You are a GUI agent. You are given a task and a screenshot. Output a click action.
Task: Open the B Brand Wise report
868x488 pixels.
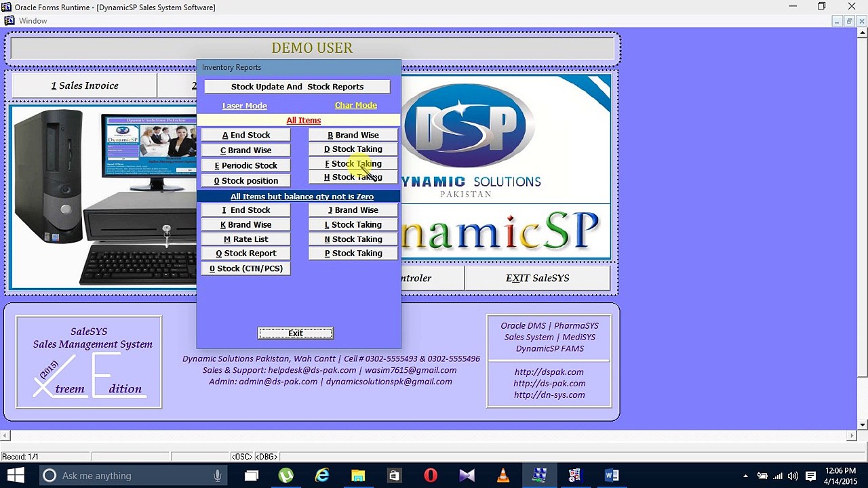pyautogui.click(x=353, y=135)
